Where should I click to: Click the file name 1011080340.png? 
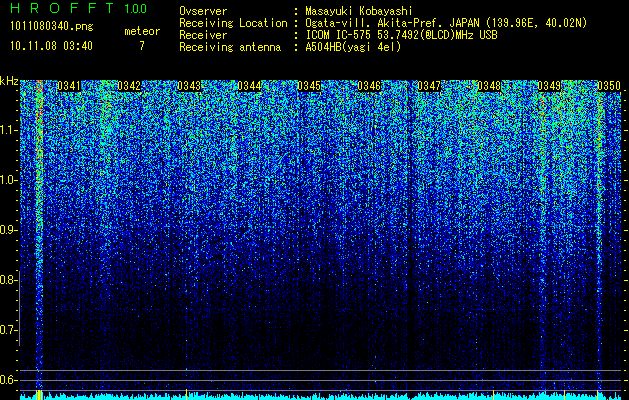click(52, 26)
